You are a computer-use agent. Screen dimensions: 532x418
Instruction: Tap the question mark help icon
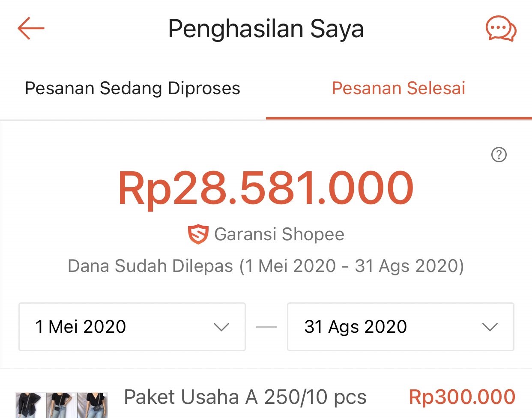499,155
